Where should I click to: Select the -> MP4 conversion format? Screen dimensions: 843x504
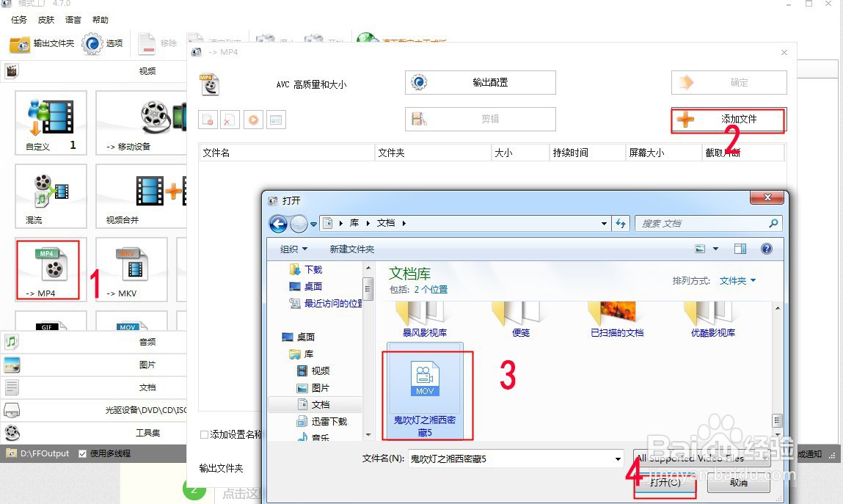pos(48,269)
